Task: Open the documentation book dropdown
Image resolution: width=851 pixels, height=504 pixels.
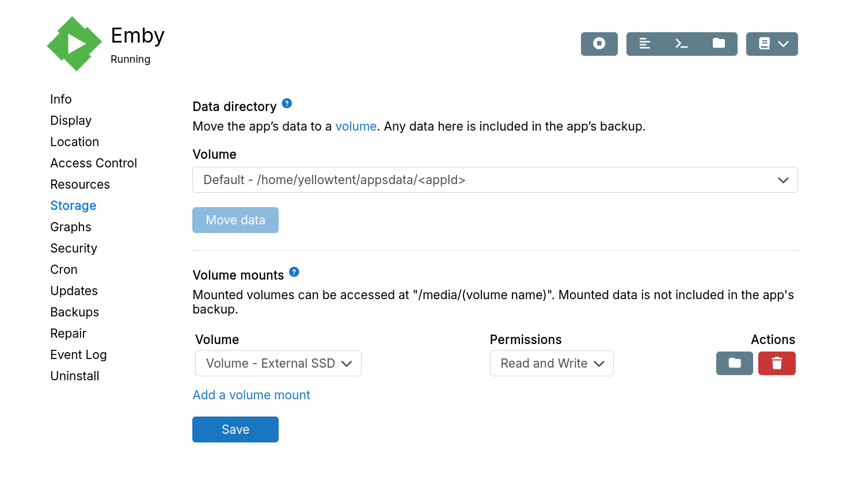Action: point(772,44)
